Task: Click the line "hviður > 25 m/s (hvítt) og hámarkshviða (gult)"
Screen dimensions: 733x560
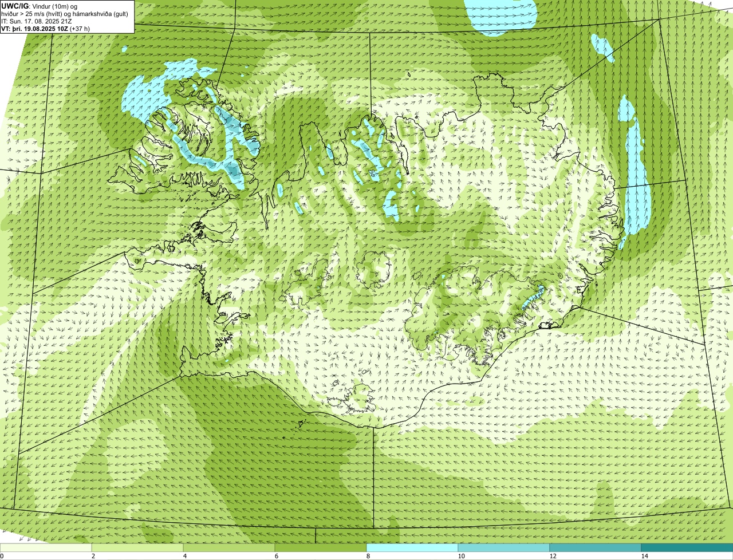Action: tap(65, 14)
